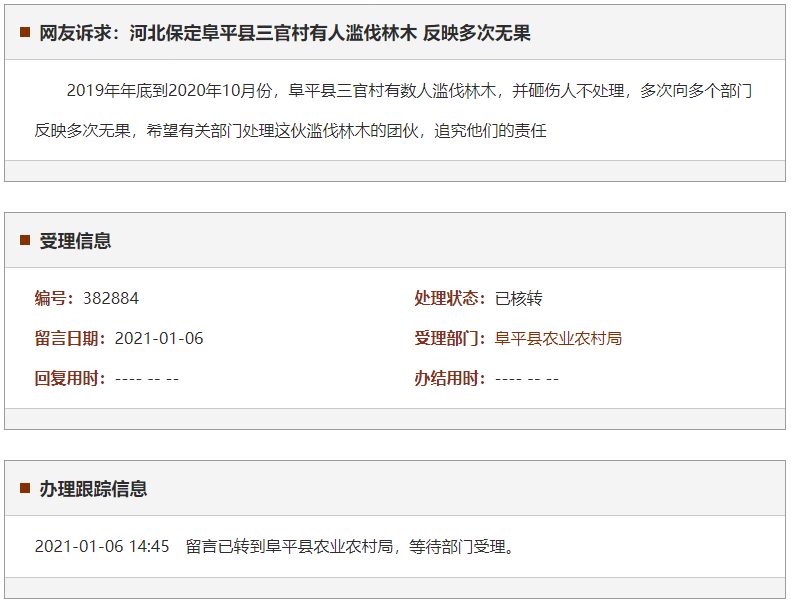Click the 留言日期 label

(70, 338)
